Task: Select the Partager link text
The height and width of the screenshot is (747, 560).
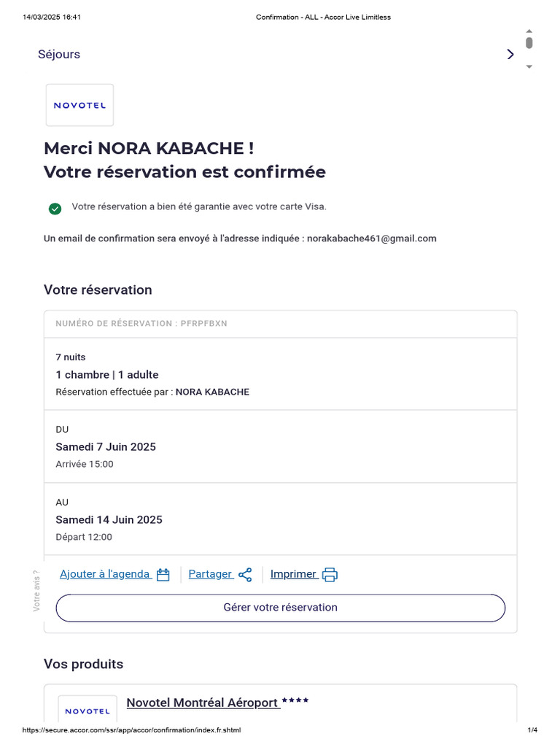Action: pos(209,574)
